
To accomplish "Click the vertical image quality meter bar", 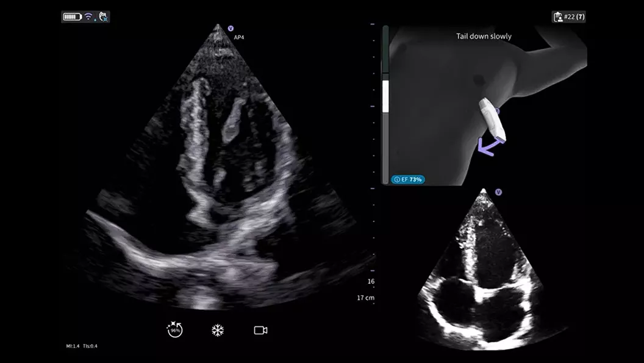I will pyautogui.click(x=385, y=104).
